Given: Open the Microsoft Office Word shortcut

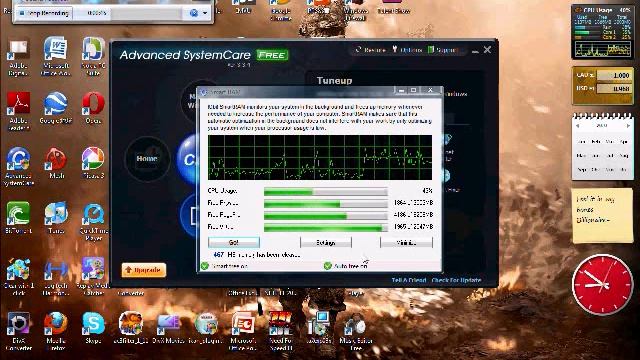Looking at the screenshot, I should [x=56, y=56].
